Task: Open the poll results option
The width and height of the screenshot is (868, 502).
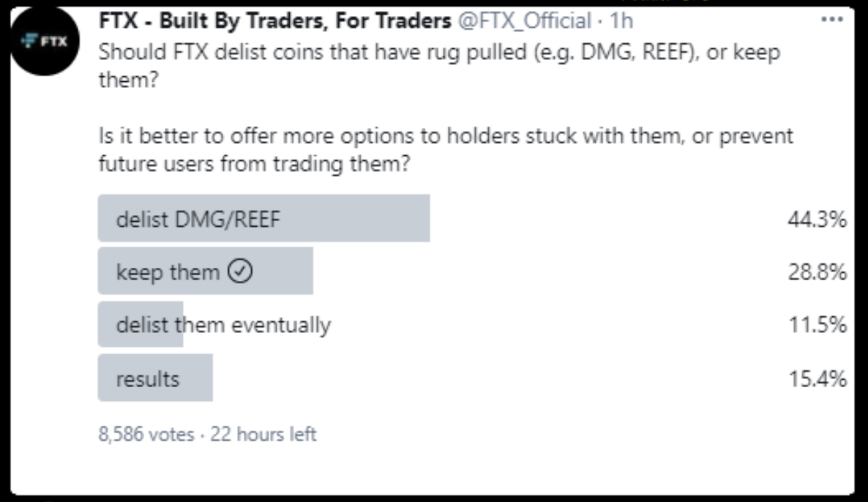Action: pos(154,377)
